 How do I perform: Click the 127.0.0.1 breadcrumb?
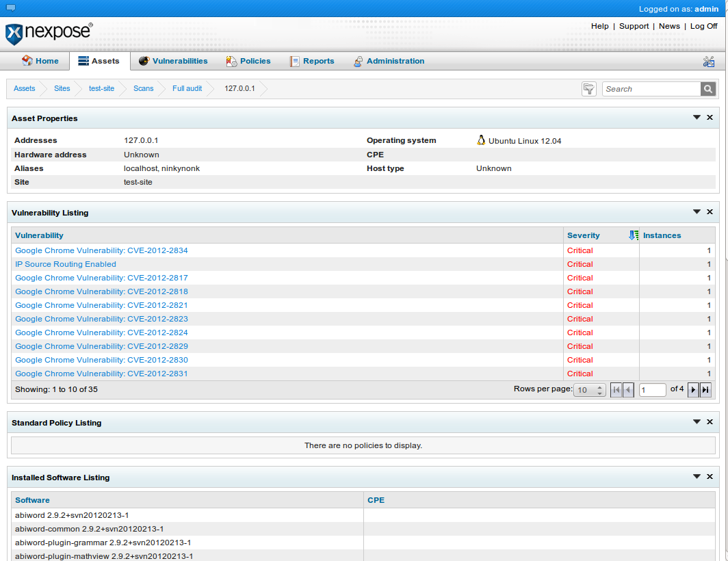pyautogui.click(x=239, y=88)
